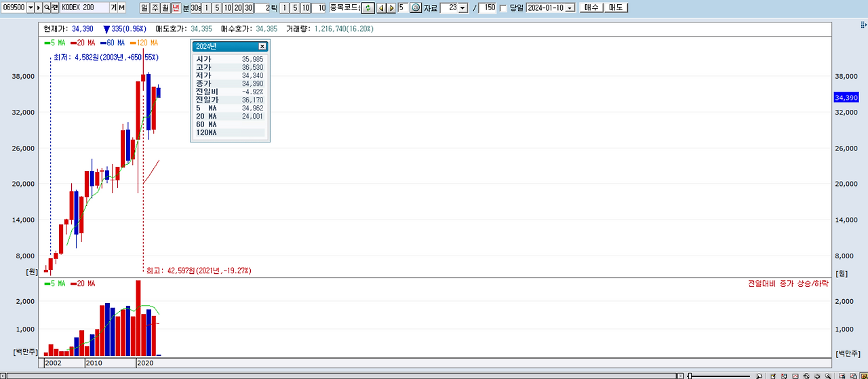Click the magnifier icon right of zoom slider
This screenshot has width=868, height=379.
pyautogui.click(x=759, y=376)
